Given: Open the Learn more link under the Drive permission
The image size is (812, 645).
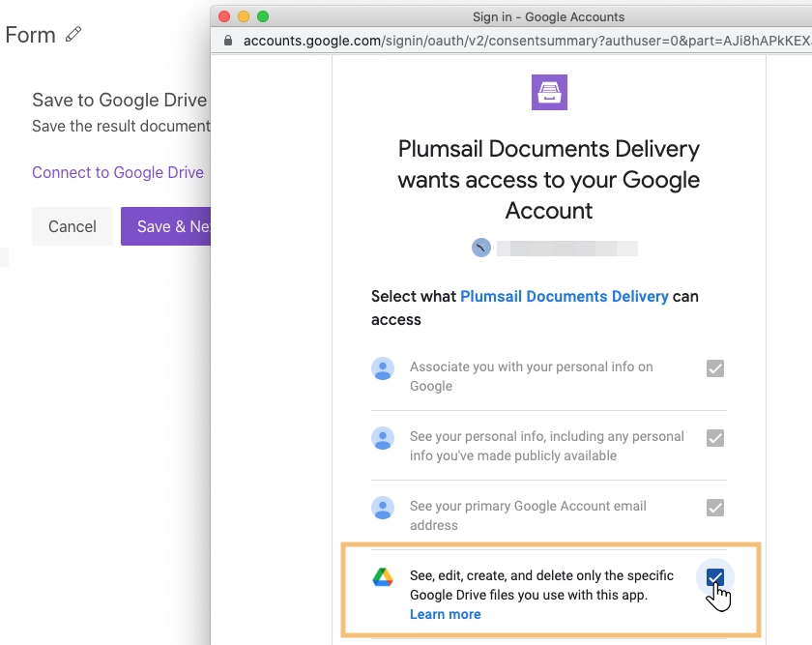Looking at the screenshot, I should [446, 614].
